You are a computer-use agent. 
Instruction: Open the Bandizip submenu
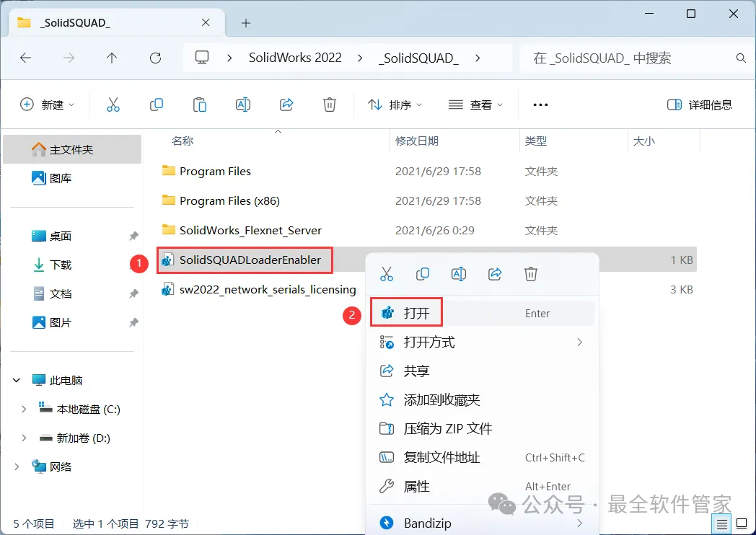point(482,523)
